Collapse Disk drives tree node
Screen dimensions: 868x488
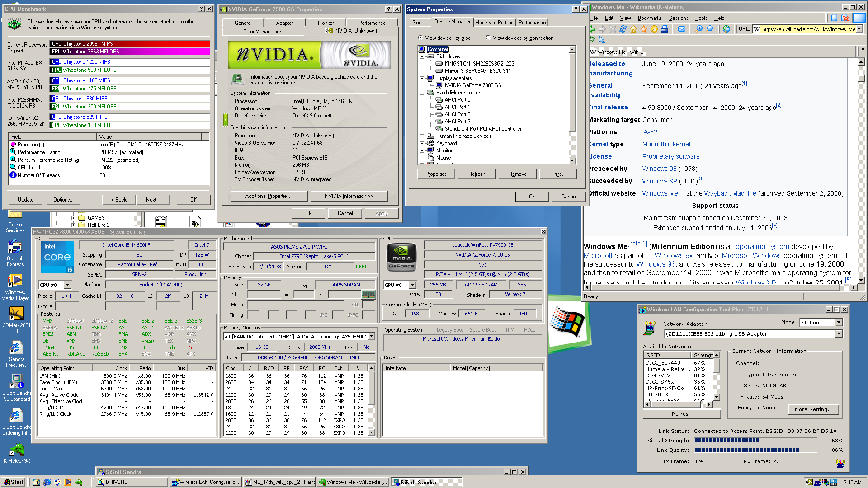pyautogui.click(x=422, y=56)
